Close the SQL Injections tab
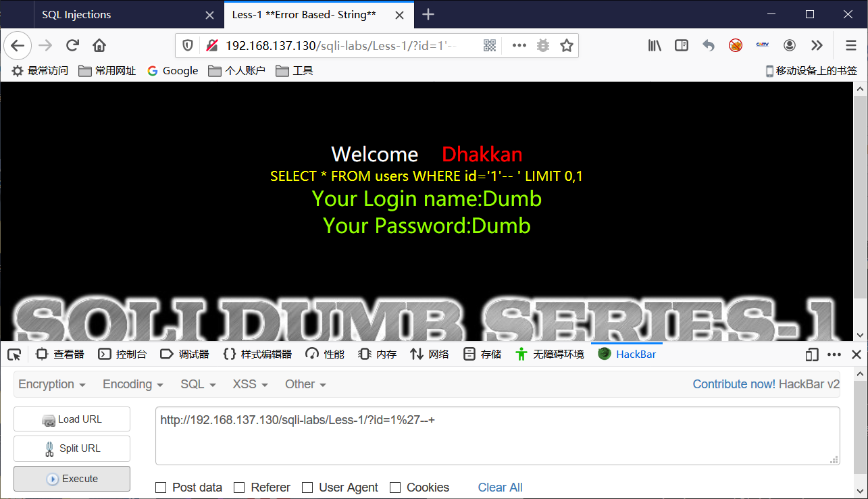 (210, 14)
